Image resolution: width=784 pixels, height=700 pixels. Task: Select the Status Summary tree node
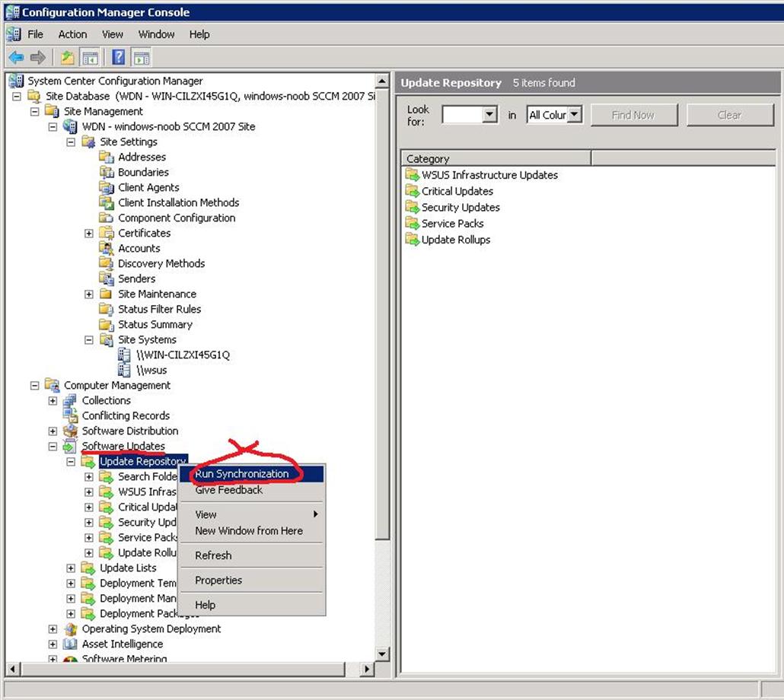[155, 325]
